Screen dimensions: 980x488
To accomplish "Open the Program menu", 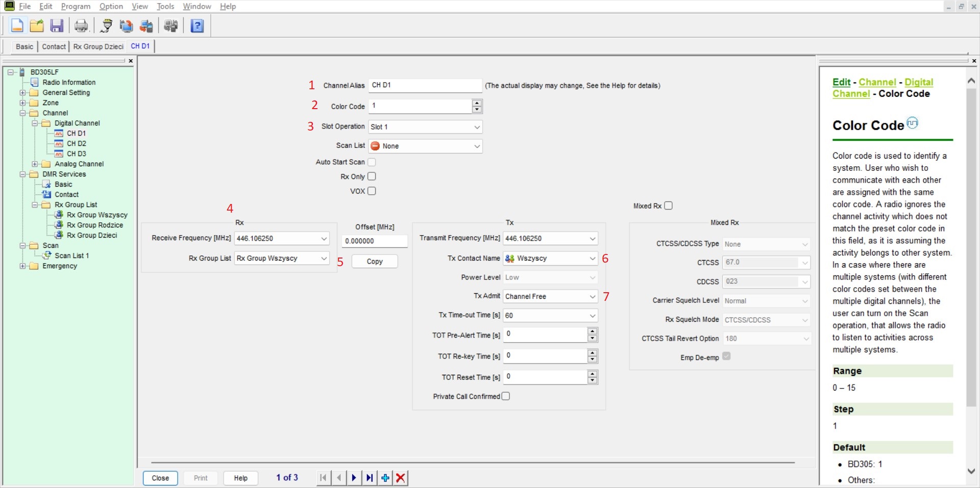I will click(x=76, y=6).
